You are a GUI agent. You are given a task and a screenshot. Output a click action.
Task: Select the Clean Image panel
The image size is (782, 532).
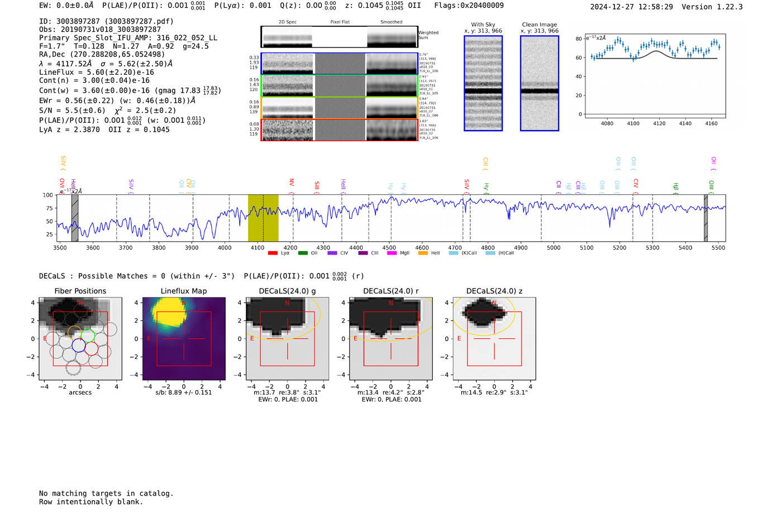(540, 83)
